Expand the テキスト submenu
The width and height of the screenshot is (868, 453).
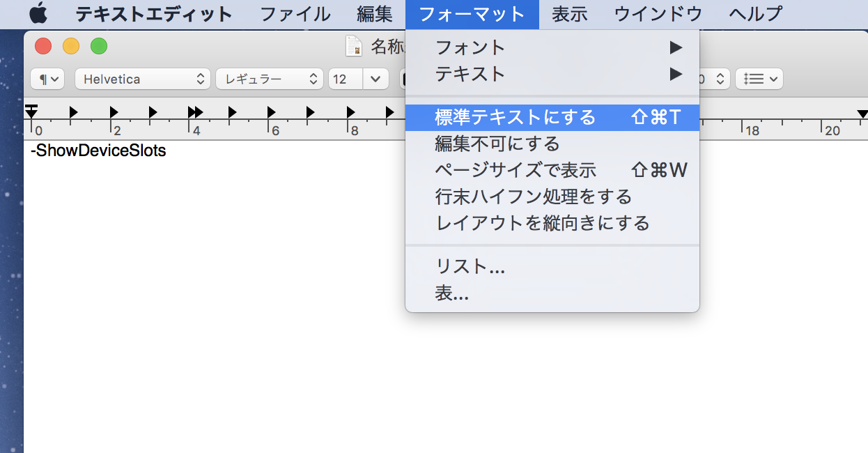[x=552, y=73]
